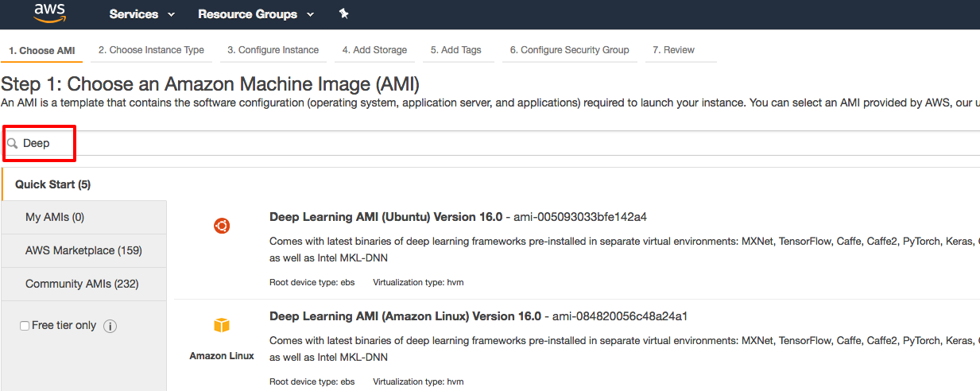Expand the Resource Groups dropdown
980x391 pixels.
click(x=255, y=14)
